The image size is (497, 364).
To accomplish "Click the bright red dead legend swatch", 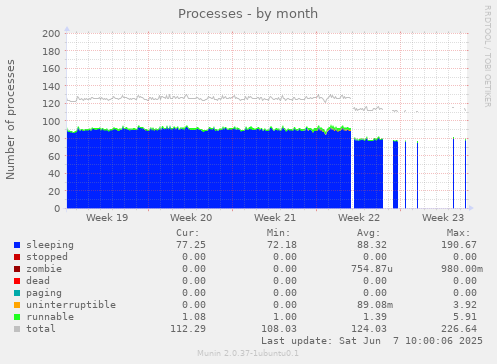I will (x=17, y=281).
